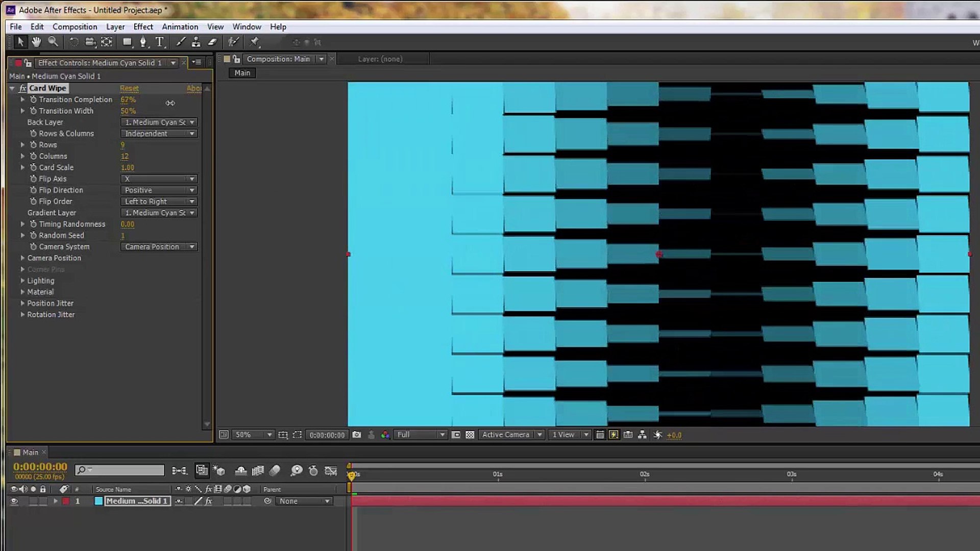This screenshot has width=980, height=551.
Task: Open the Flip Order dropdown
Action: (x=159, y=202)
